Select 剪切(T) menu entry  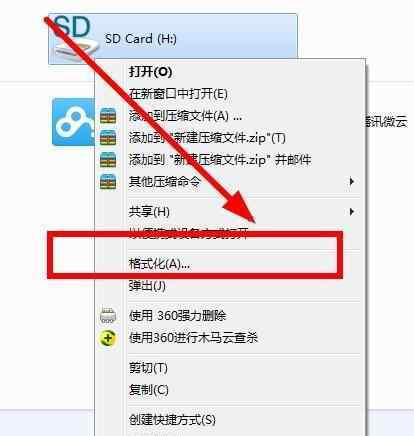click(x=148, y=368)
